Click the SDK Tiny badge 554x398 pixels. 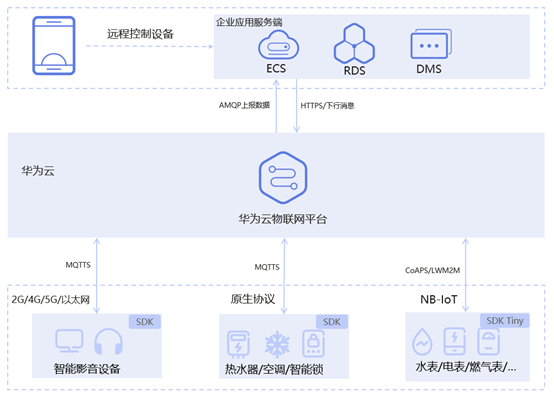[x=505, y=321]
